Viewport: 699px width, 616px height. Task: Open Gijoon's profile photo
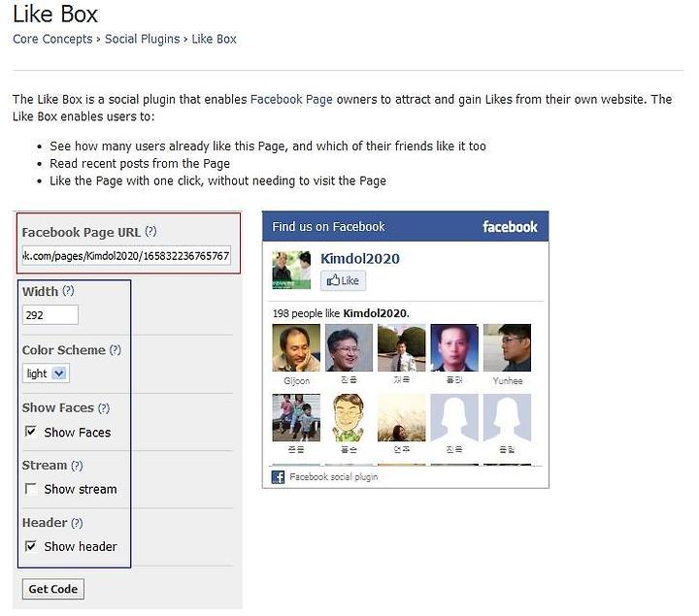(x=296, y=348)
